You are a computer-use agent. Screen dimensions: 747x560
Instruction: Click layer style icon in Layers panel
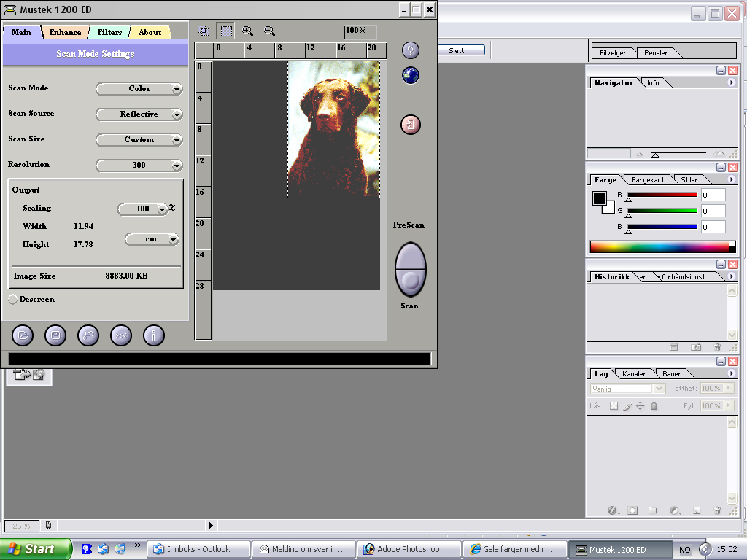tap(613, 510)
